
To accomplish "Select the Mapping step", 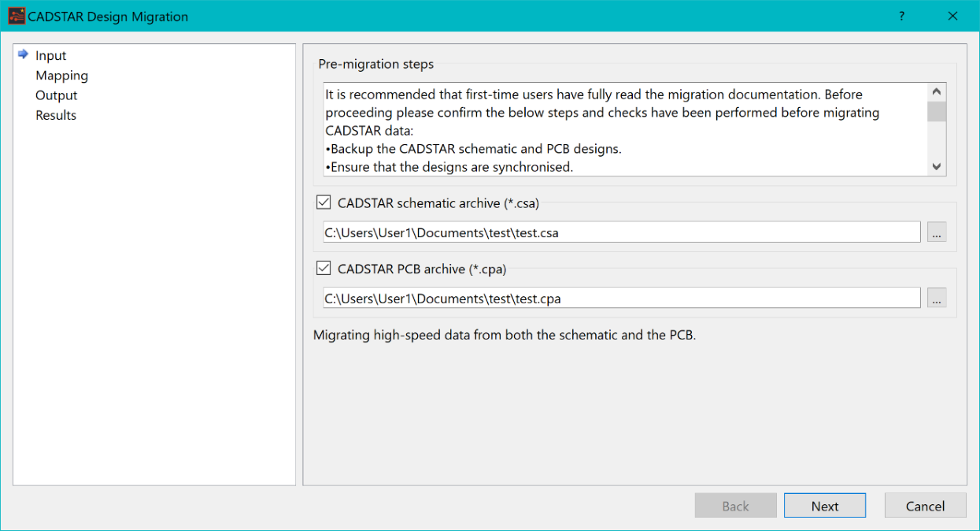I will (61, 76).
